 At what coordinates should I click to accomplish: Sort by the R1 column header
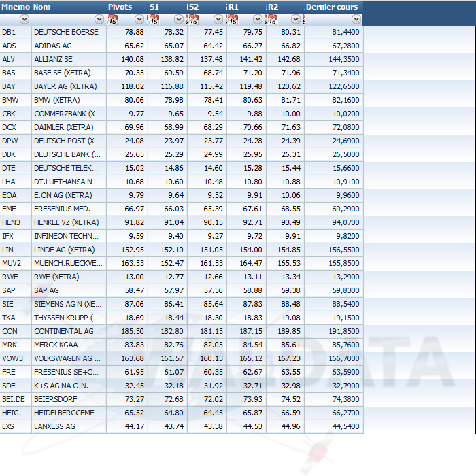click(x=246, y=7)
